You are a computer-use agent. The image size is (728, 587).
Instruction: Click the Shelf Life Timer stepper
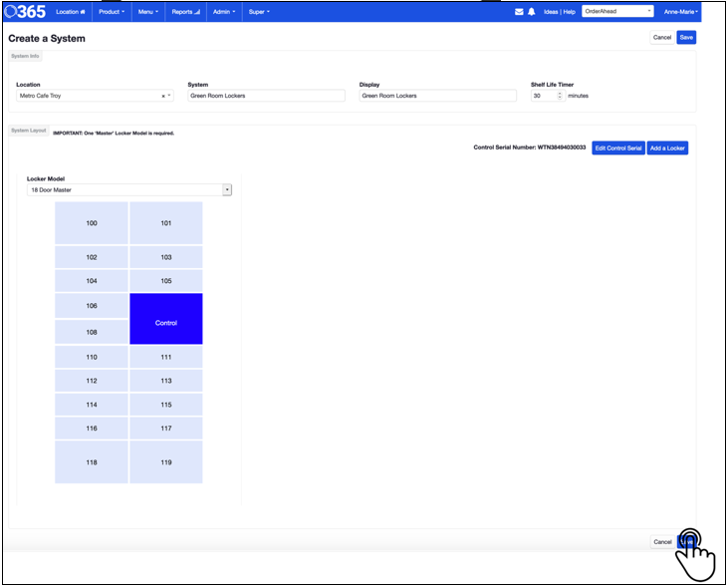pyautogui.click(x=560, y=96)
